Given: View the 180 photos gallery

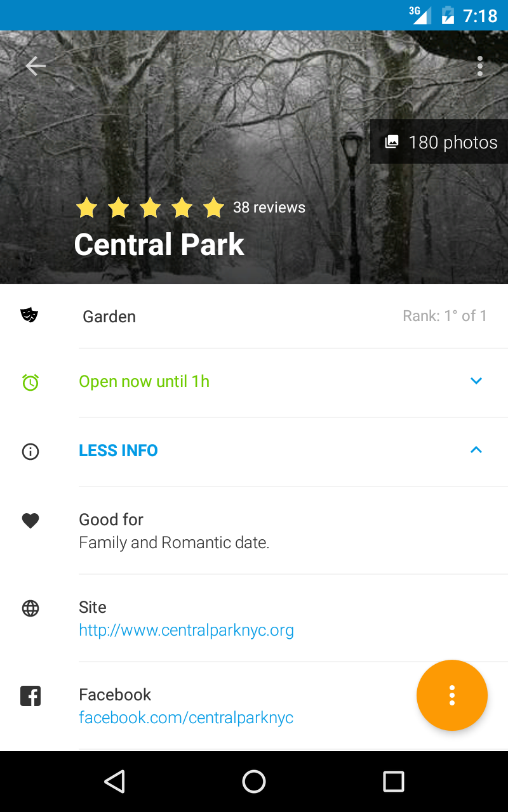Looking at the screenshot, I should click(x=441, y=142).
